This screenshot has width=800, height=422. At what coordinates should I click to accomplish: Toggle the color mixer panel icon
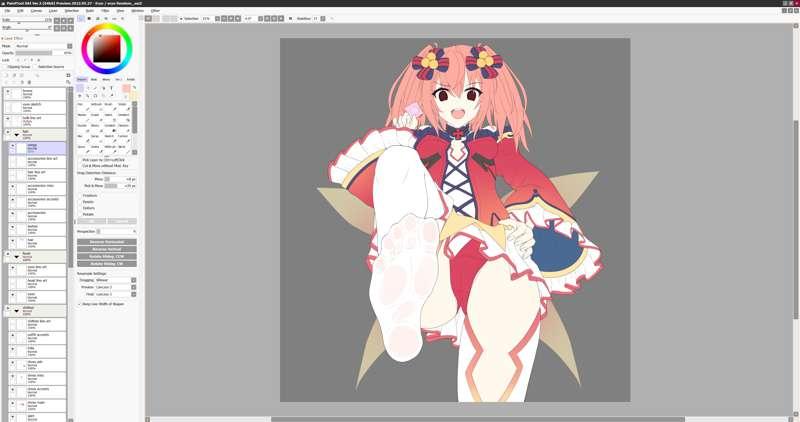106,18
